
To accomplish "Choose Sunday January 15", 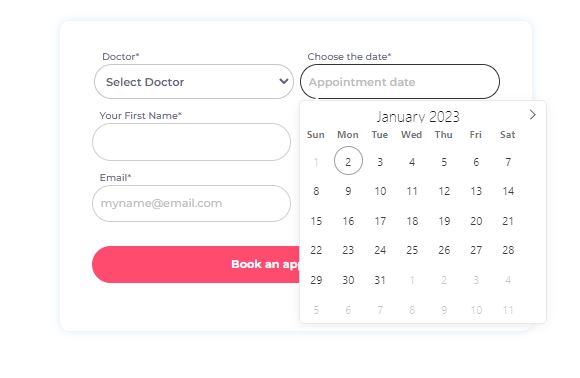I will (x=316, y=221).
